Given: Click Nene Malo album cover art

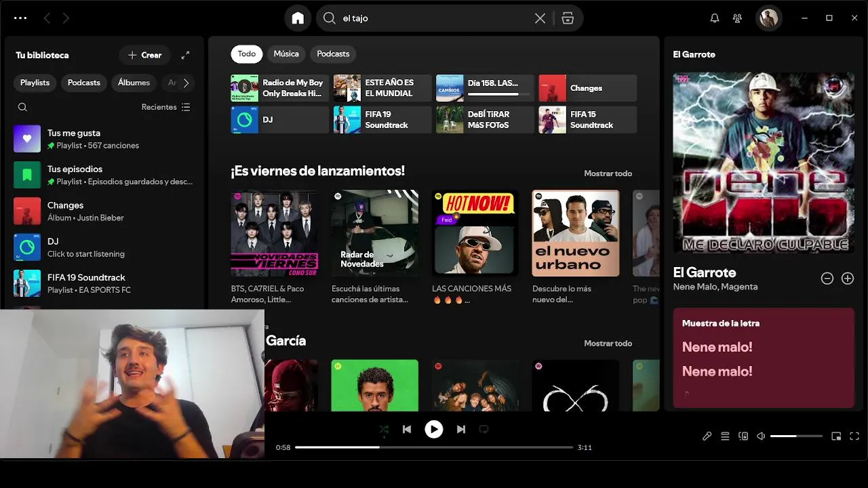Looking at the screenshot, I should click(x=764, y=163).
